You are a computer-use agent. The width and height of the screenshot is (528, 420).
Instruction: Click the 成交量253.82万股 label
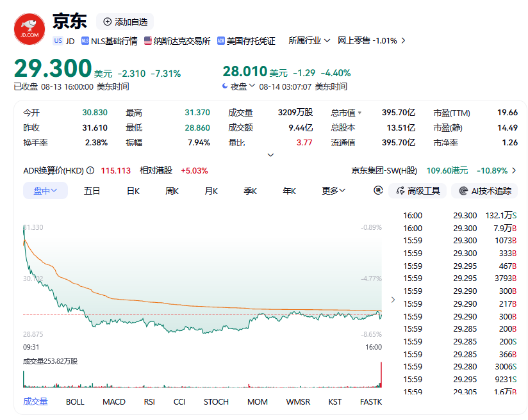pyautogui.click(x=50, y=361)
